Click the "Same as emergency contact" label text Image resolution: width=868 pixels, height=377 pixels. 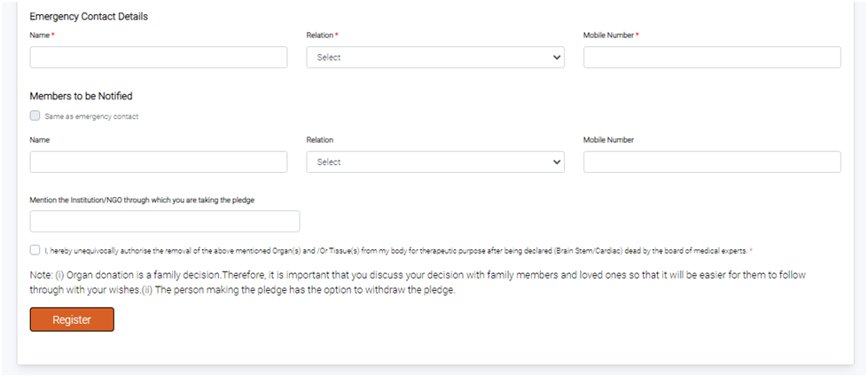[x=91, y=116]
